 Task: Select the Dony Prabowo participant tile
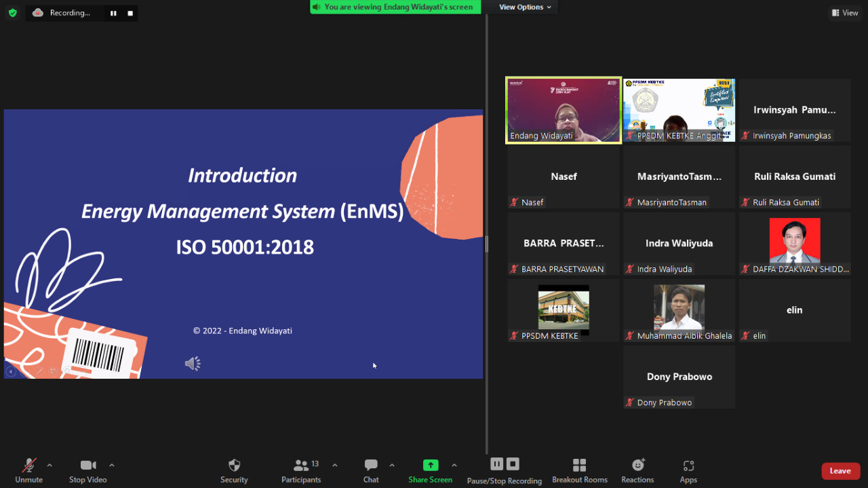679,377
